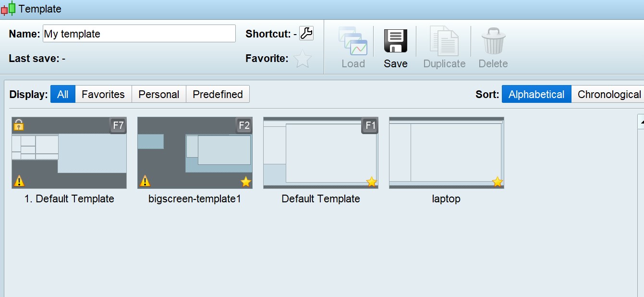This screenshot has height=297, width=644.
Task: Toggle favorite star on laptop template
Action: 497,182
